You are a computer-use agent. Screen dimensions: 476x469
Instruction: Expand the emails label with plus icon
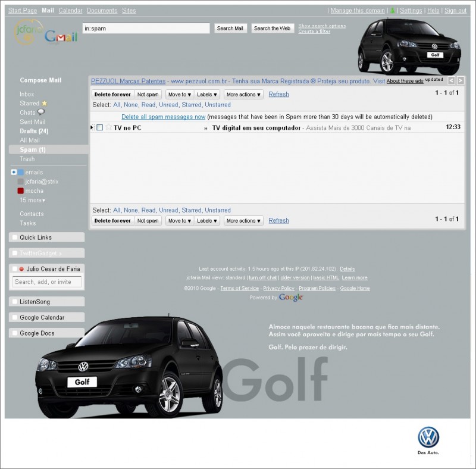[x=14, y=172]
